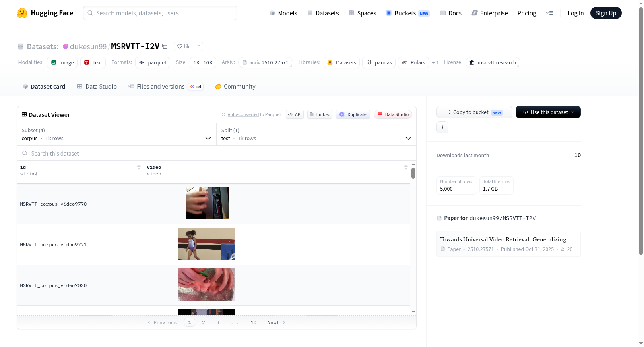Select the Polars library tag

point(413,62)
